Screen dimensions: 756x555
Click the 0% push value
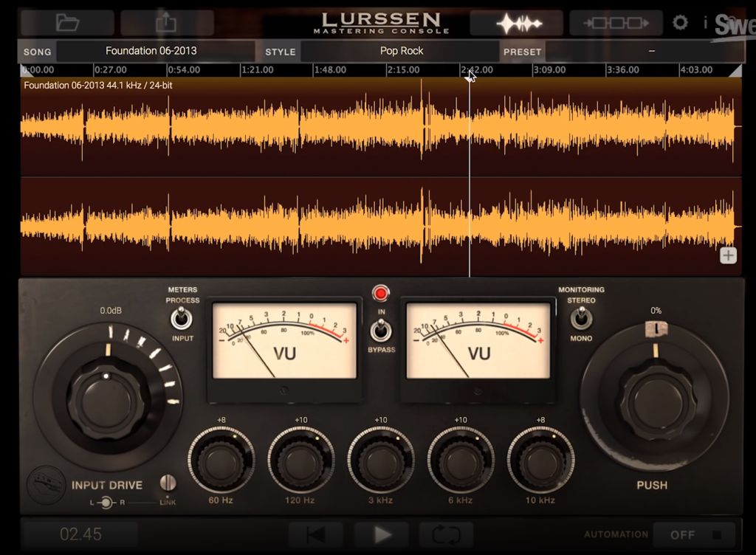[x=656, y=311]
